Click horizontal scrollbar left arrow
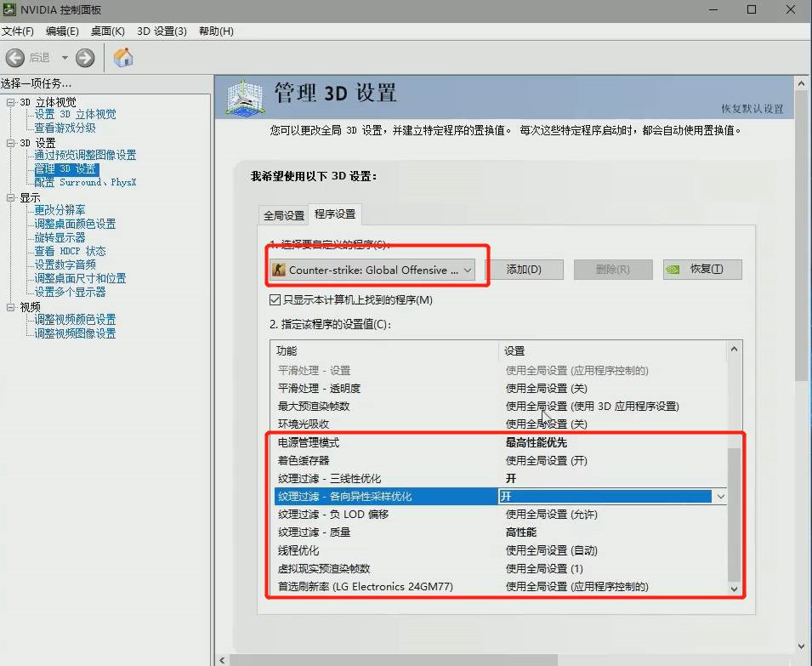 [222, 660]
